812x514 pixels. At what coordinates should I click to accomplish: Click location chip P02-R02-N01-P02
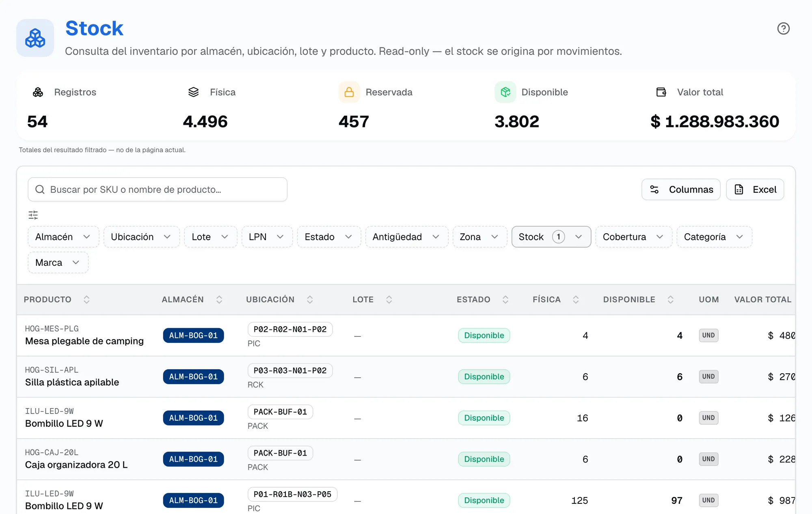[290, 329]
